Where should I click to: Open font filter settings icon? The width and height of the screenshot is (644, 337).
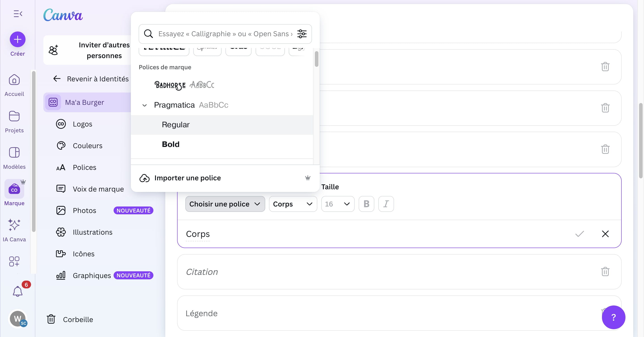302,34
